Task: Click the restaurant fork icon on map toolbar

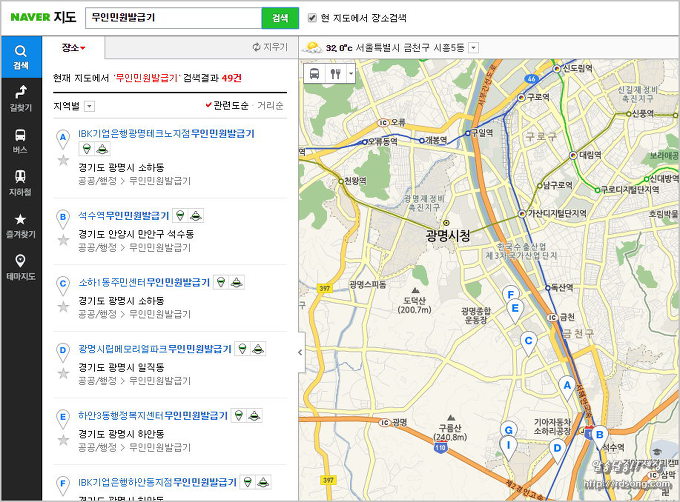Action: [x=335, y=73]
